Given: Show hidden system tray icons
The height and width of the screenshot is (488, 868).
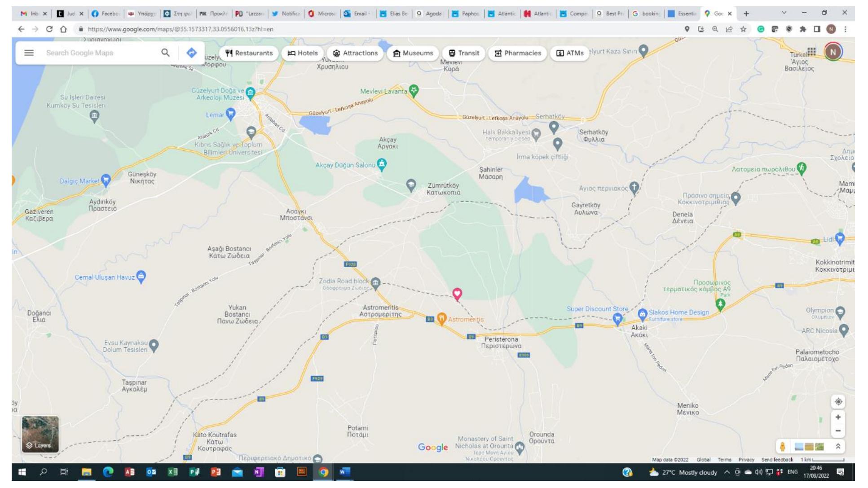Looking at the screenshot, I should (x=727, y=472).
